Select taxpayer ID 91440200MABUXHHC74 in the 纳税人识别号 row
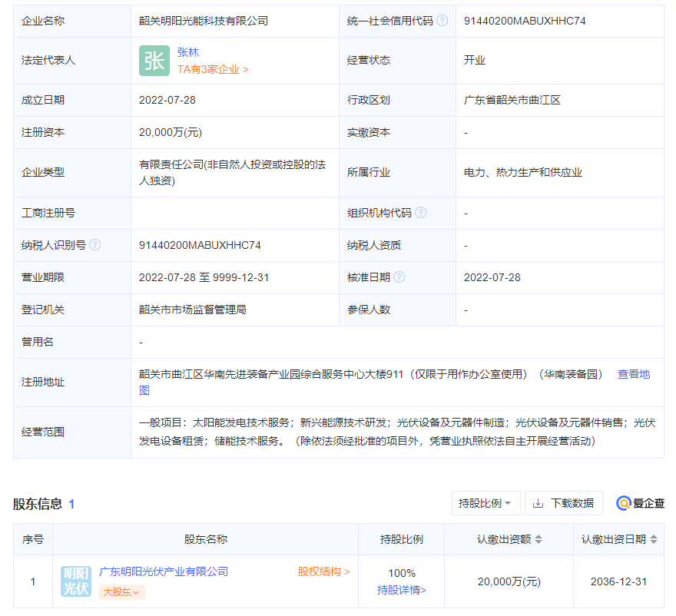676x616 pixels. click(x=200, y=245)
